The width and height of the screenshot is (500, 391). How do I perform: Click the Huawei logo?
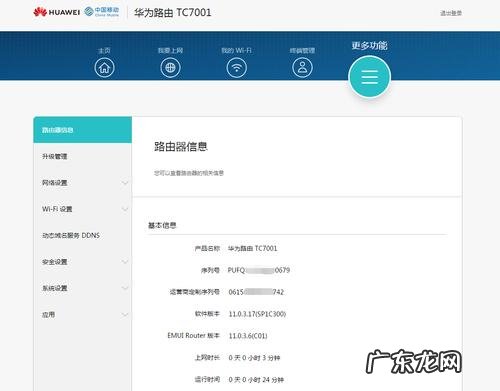coord(57,12)
